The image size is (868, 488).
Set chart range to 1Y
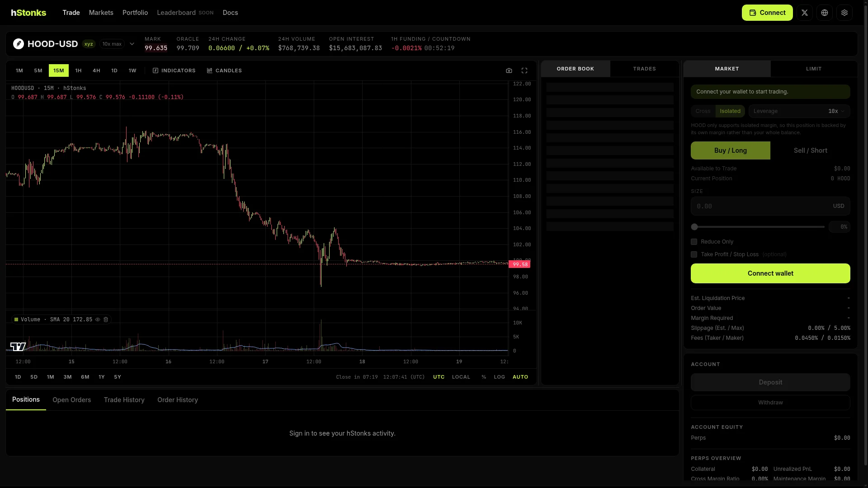(x=102, y=377)
